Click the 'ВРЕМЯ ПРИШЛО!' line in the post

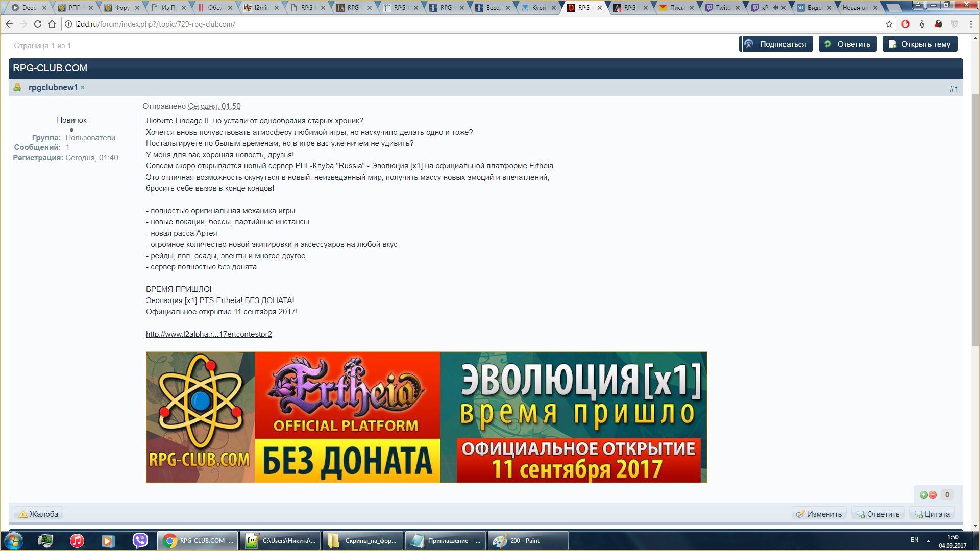coord(179,289)
